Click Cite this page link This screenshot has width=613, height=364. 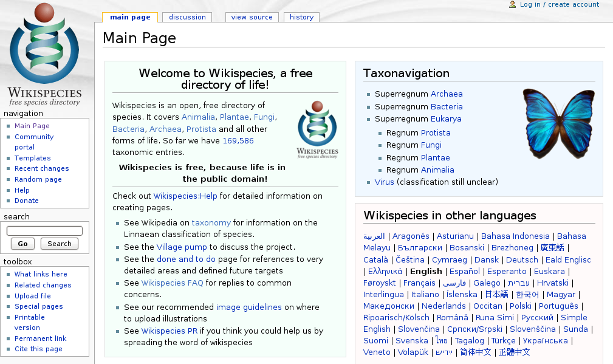38,349
